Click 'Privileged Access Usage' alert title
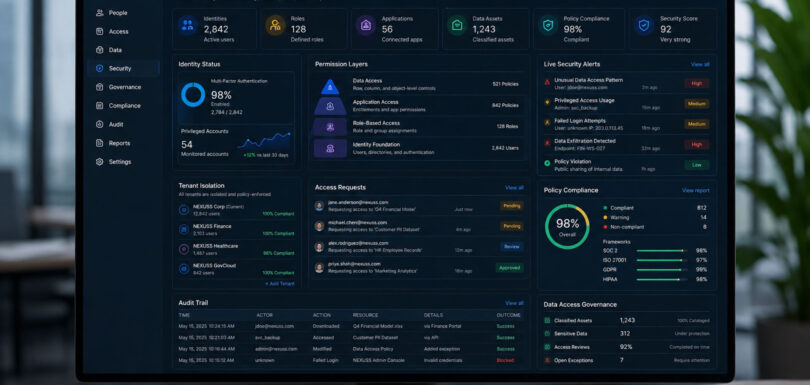Viewport: 810px width, 385px height. tap(584, 100)
